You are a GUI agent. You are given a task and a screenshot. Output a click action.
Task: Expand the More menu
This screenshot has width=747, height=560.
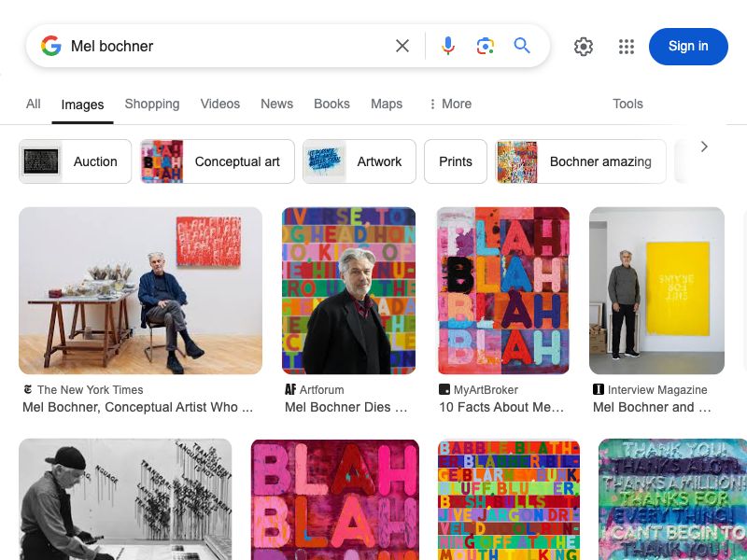pos(450,104)
